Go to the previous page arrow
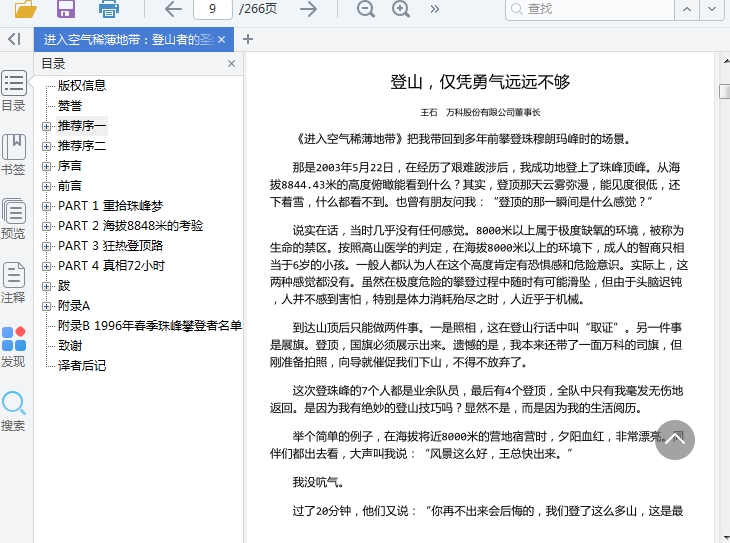Image resolution: width=730 pixels, height=543 pixels. click(x=173, y=9)
